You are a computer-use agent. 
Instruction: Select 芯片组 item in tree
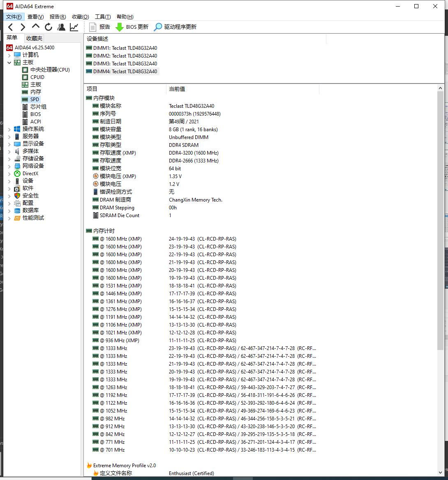(34, 107)
